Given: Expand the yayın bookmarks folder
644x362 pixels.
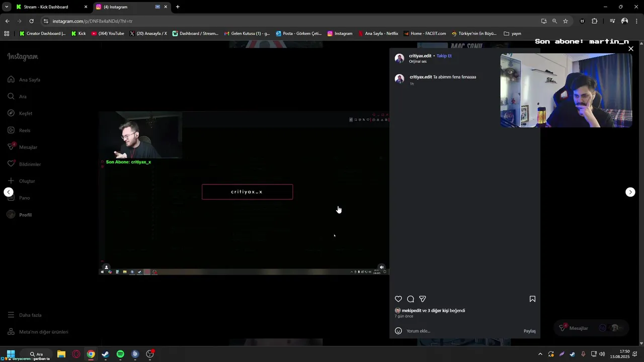Looking at the screenshot, I should (512, 34).
